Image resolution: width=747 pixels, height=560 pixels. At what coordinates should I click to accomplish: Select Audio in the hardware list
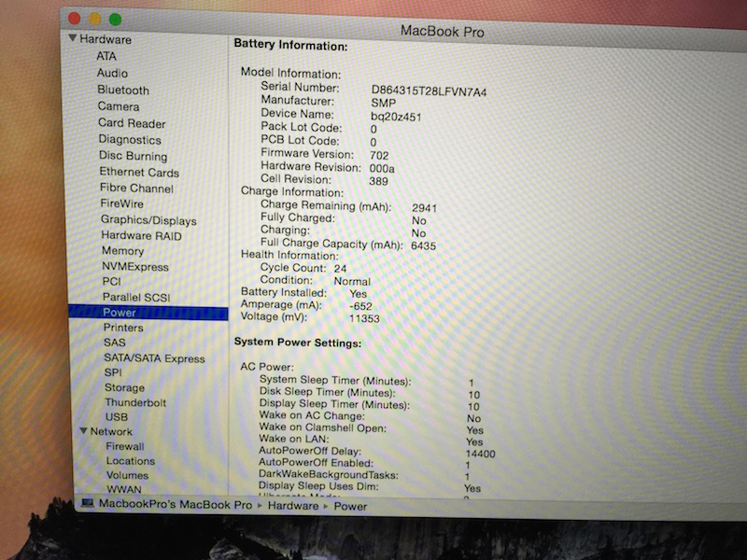click(112, 73)
